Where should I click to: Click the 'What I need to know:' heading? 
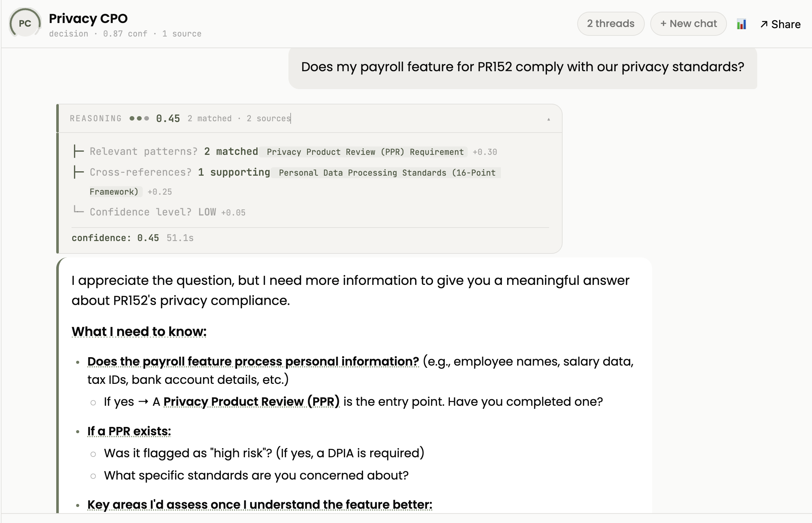[x=139, y=332]
